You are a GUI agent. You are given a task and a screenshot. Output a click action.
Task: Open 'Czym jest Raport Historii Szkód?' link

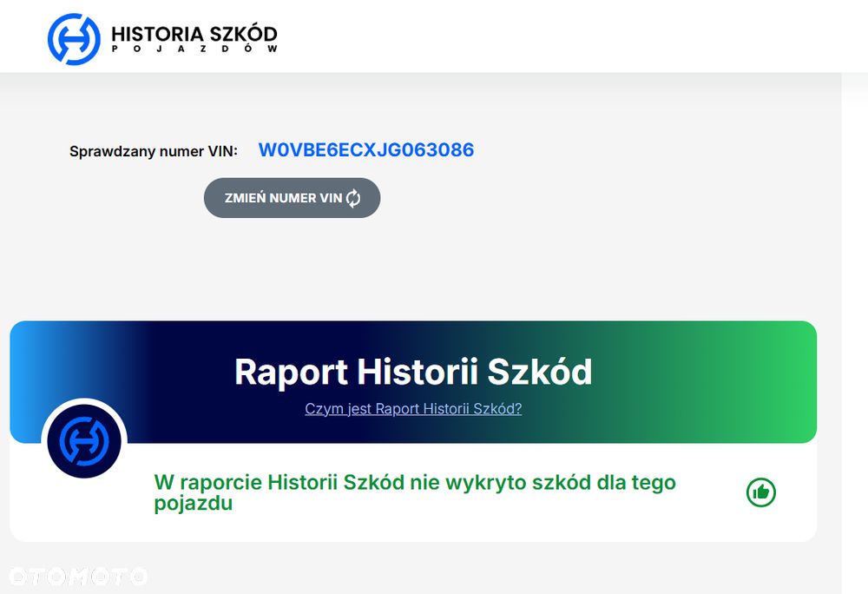point(413,408)
